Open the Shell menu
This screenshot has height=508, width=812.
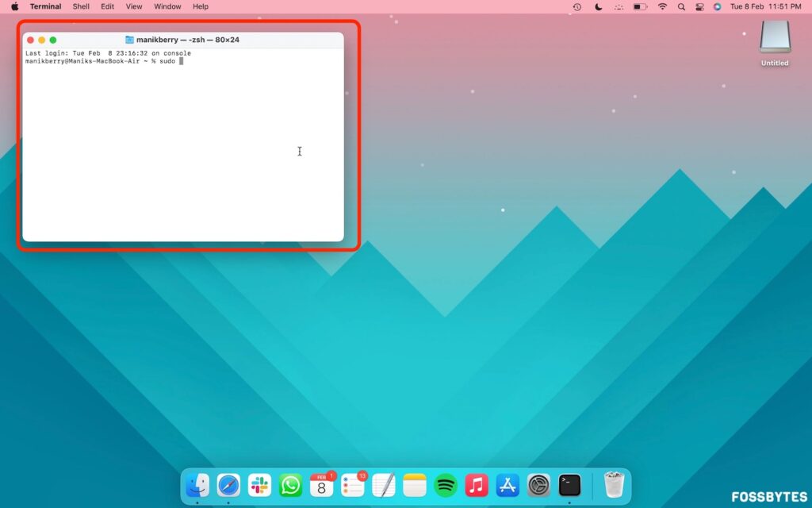pyautogui.click(x=80, y=6)
